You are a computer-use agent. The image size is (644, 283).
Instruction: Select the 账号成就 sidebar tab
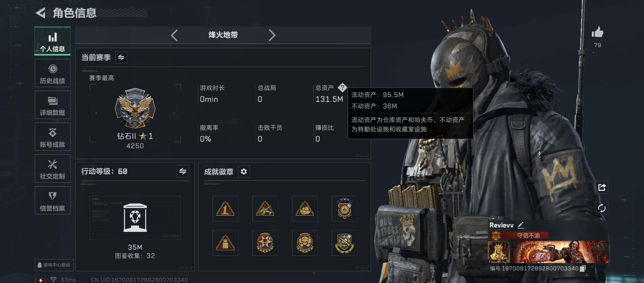coord(52,137)
